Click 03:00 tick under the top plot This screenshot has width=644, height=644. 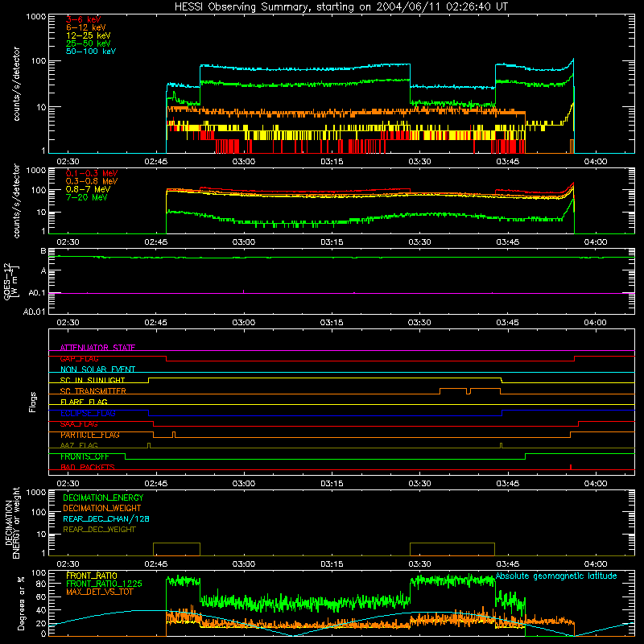coord(244,162)
